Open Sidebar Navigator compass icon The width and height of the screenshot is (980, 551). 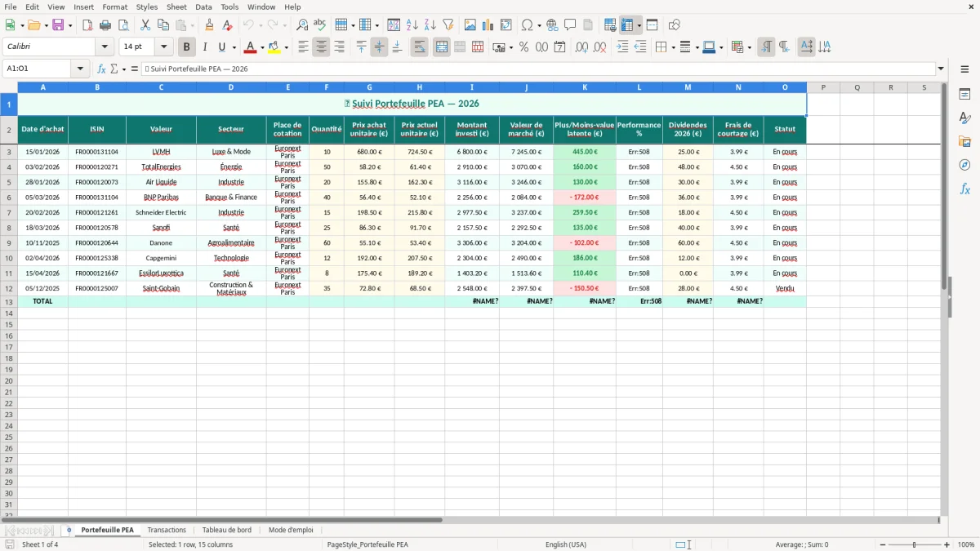click(964, 165)
